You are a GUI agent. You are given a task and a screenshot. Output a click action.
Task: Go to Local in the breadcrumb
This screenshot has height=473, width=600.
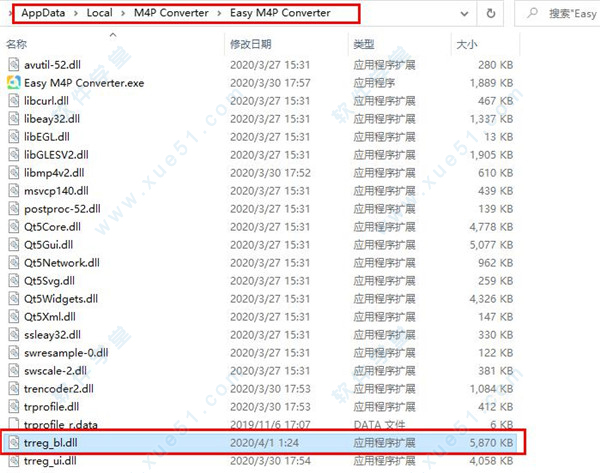[99, 13]
